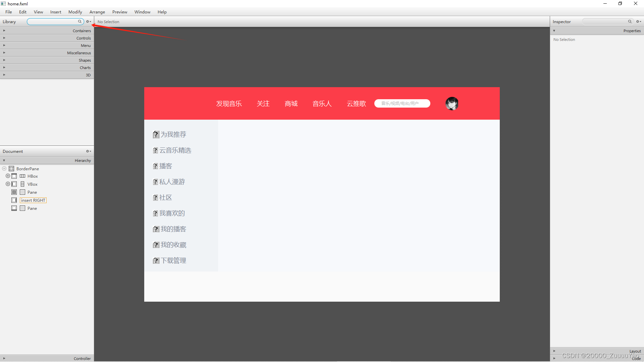
Task: Click the Library panel gear menu icon
Action: pos(89,21)
